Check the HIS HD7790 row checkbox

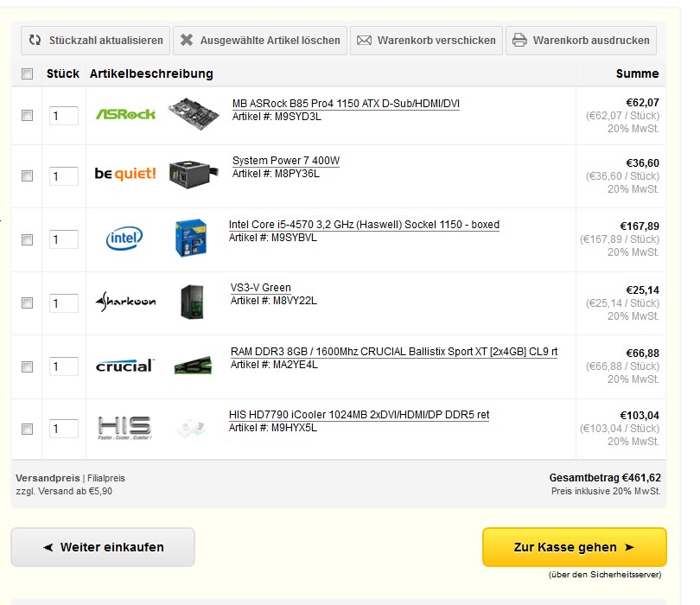[28, 429]
